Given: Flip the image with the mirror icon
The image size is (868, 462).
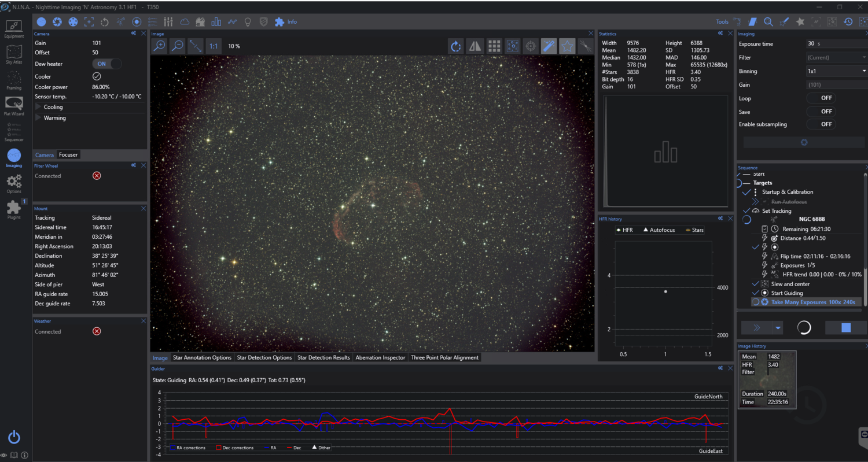Looking at the screenshot, I should coord(475,46).
